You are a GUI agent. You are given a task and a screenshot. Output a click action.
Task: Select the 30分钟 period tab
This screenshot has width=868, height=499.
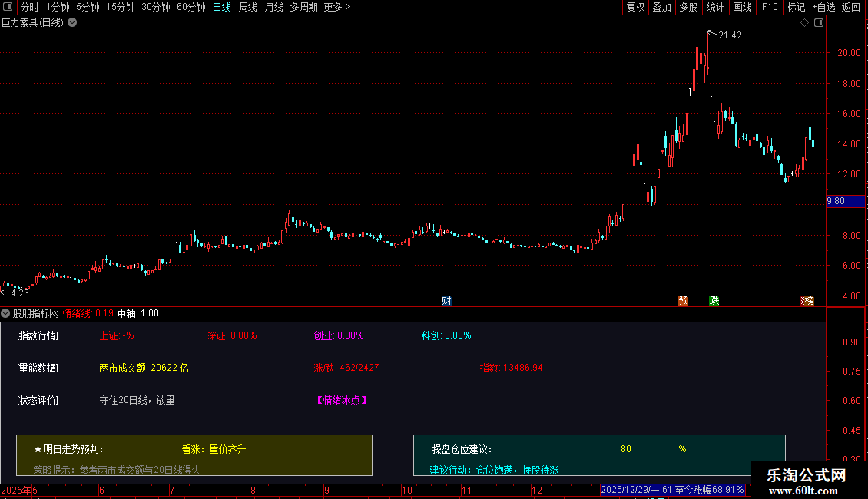tap(156, 7)
